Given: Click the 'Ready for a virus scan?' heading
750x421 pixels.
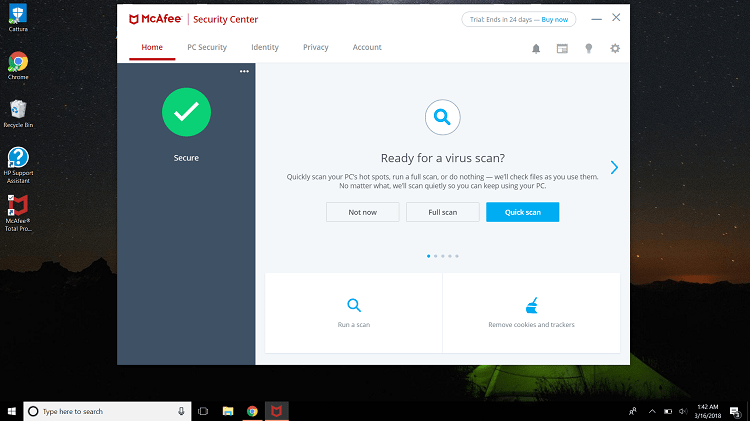Looking at the screenshot, I should tap(442, 158).
